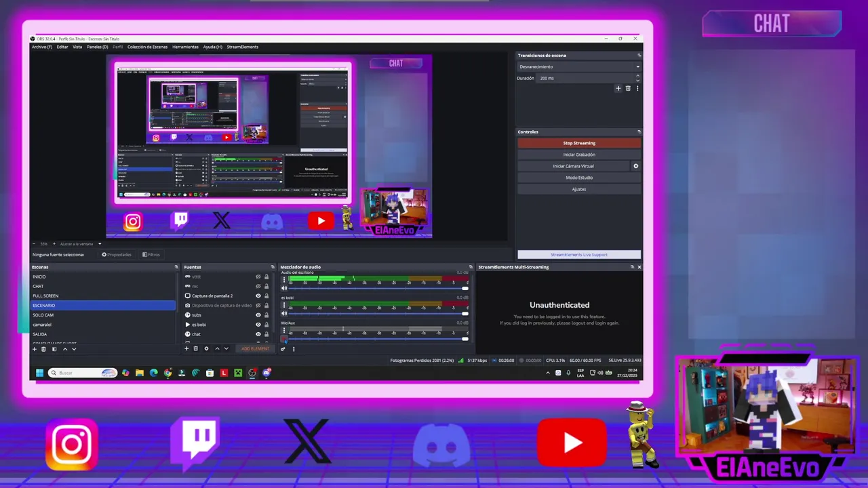Open File Explorer folder icon in taskbar
This screenshot has width=868, height=488.
point(139,373)
